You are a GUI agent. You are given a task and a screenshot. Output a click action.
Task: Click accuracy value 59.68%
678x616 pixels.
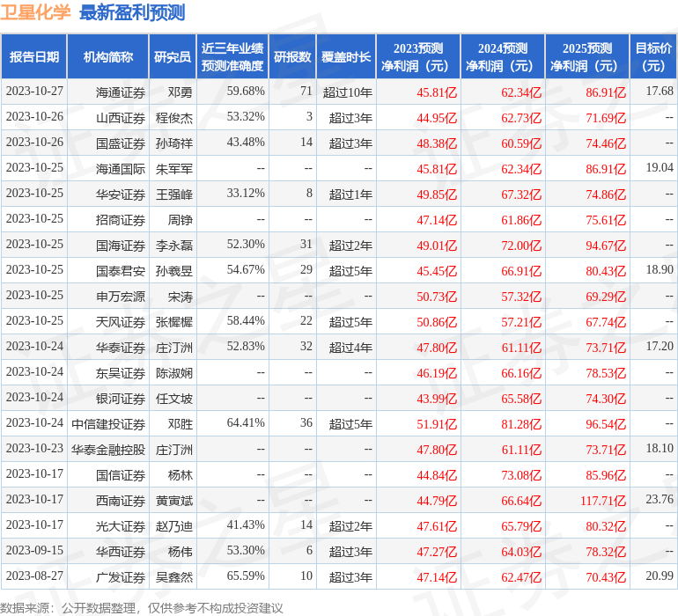(x=246, y=92)
